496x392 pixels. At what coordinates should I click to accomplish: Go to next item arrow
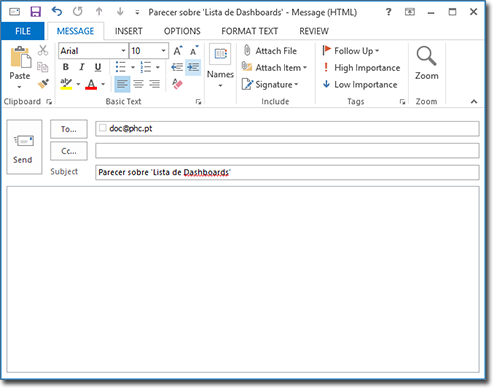120,12
